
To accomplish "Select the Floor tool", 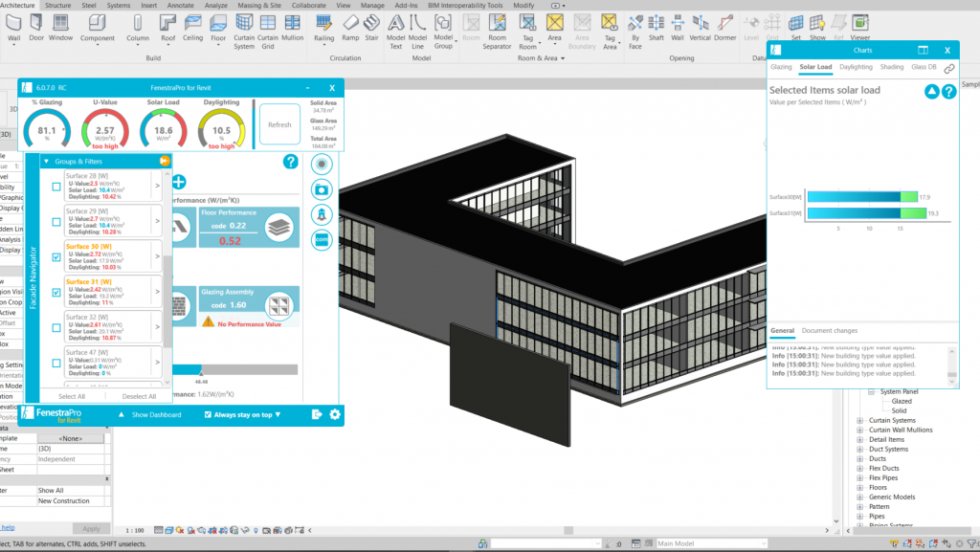I will 218,29.
